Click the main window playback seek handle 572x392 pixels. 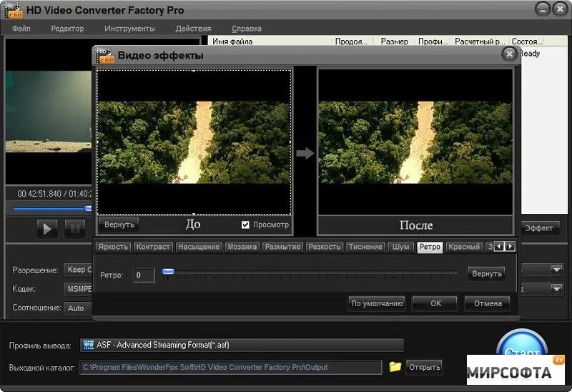pyautogui.click(x=88, y=208)
